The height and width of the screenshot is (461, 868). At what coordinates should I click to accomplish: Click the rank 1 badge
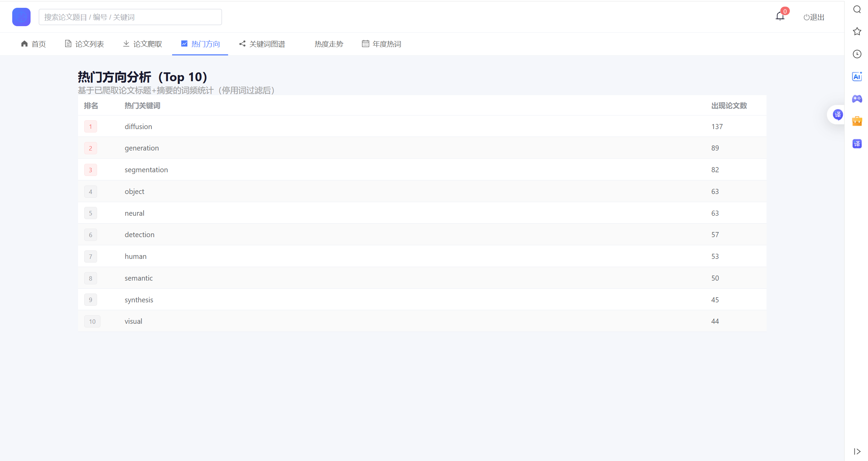pos(91,127)
